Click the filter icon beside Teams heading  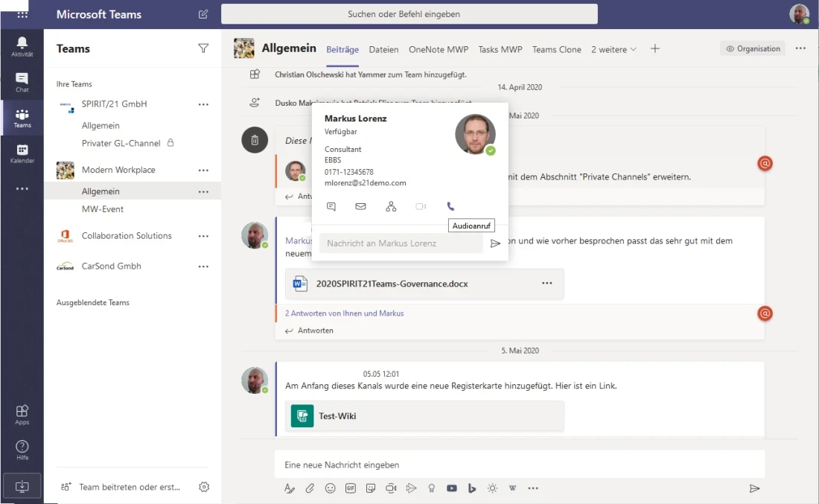(x=203, y=48)
